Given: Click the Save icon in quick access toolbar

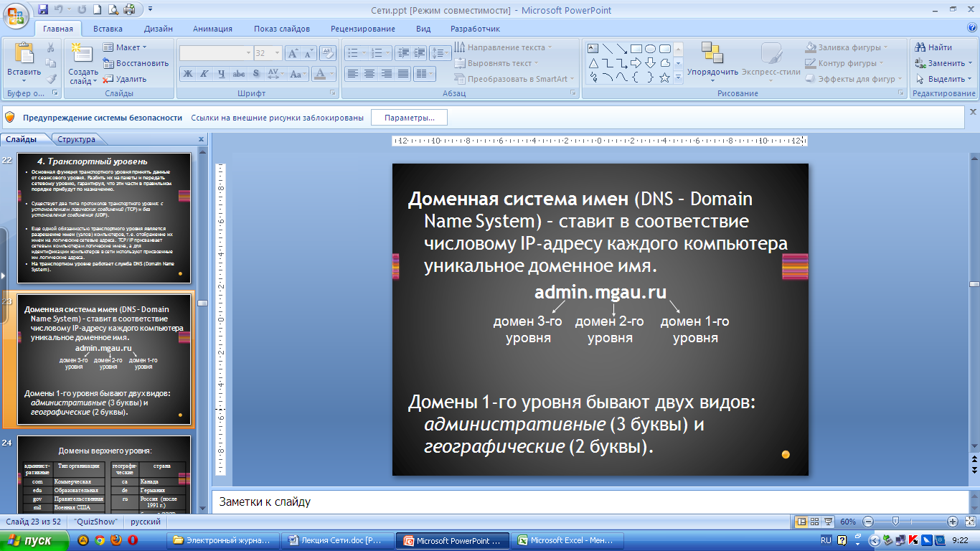Looking at the screenshot, I should [x=43, y=9].
